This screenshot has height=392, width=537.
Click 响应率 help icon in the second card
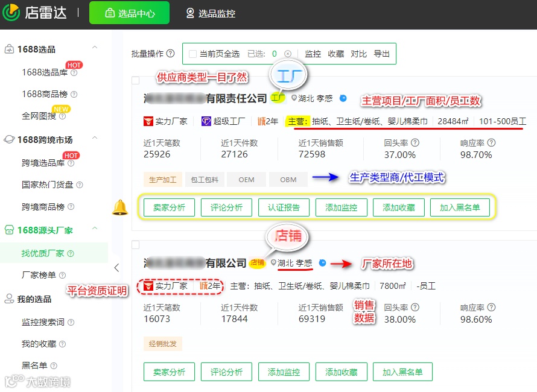click(x=492, y=308)
